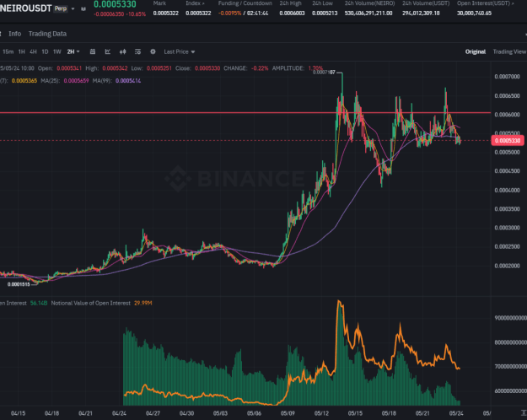Click the Open Interest 56.14B legend value

(x=39, y=304)
